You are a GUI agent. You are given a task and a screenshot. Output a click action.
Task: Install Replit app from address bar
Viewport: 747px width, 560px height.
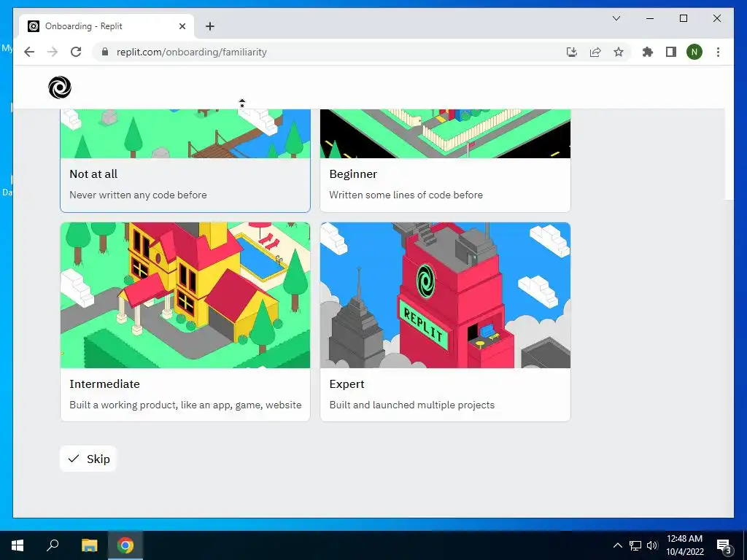572,52
